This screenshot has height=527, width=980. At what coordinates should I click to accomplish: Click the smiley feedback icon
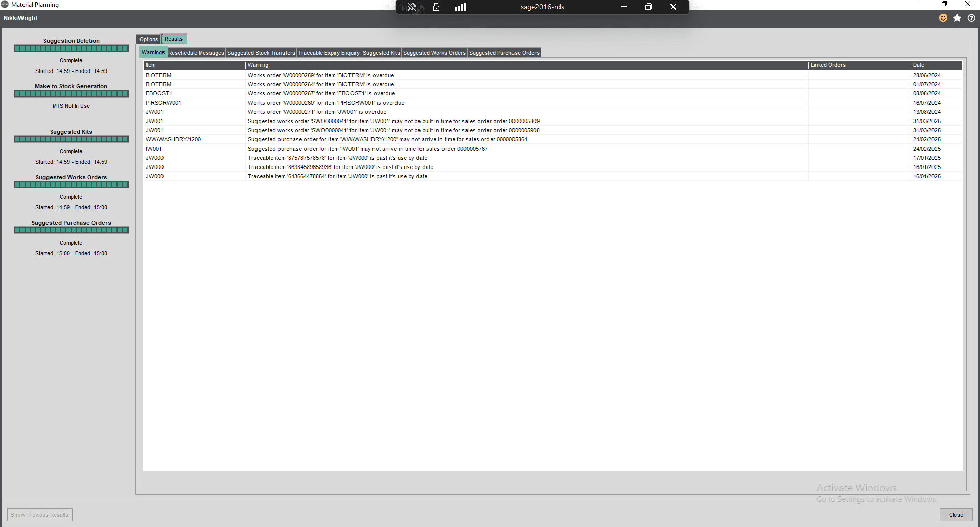click(943, 18)
